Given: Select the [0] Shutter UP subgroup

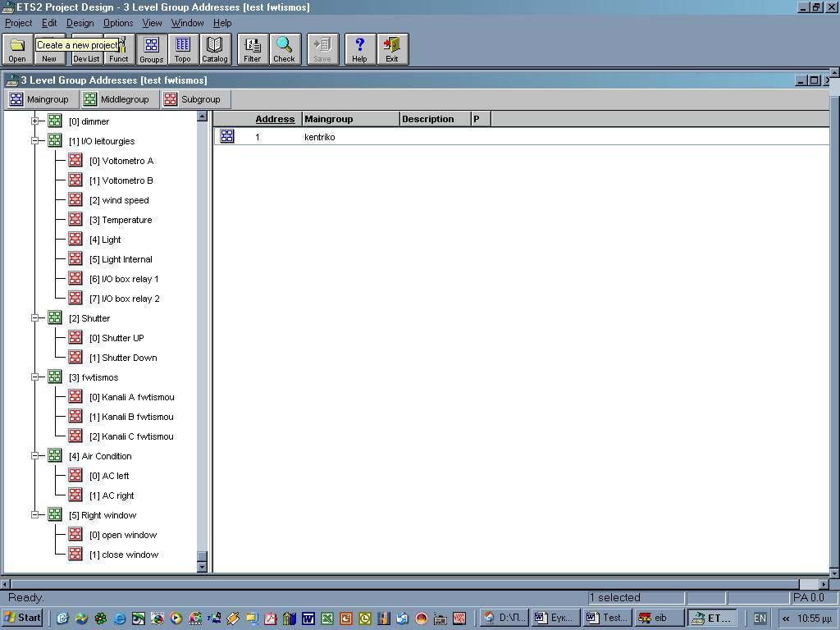Looking at the screenshot, I should pyautogui.click(x=116, y=338).
